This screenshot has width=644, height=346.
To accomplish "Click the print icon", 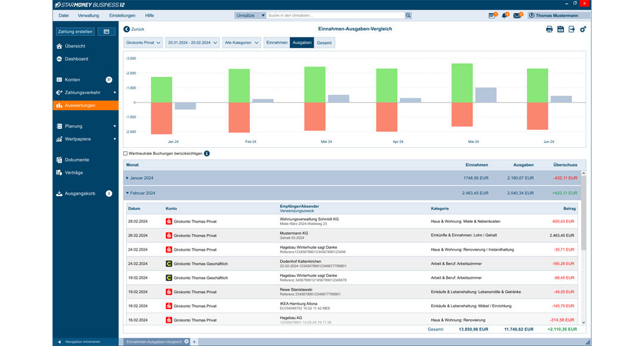I will pyautogui.click(x=549, y=29).
